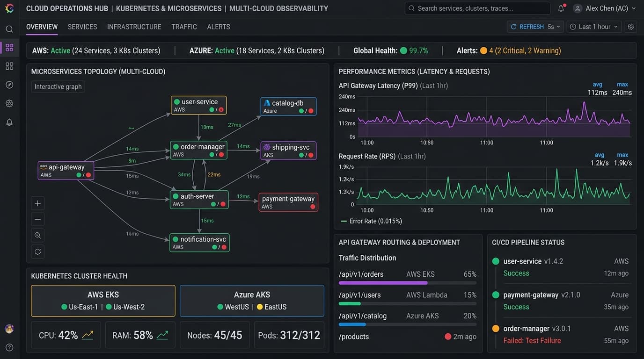Select the order-manager topology node
The image size is (644, 359).
click(x=199, y=150)
